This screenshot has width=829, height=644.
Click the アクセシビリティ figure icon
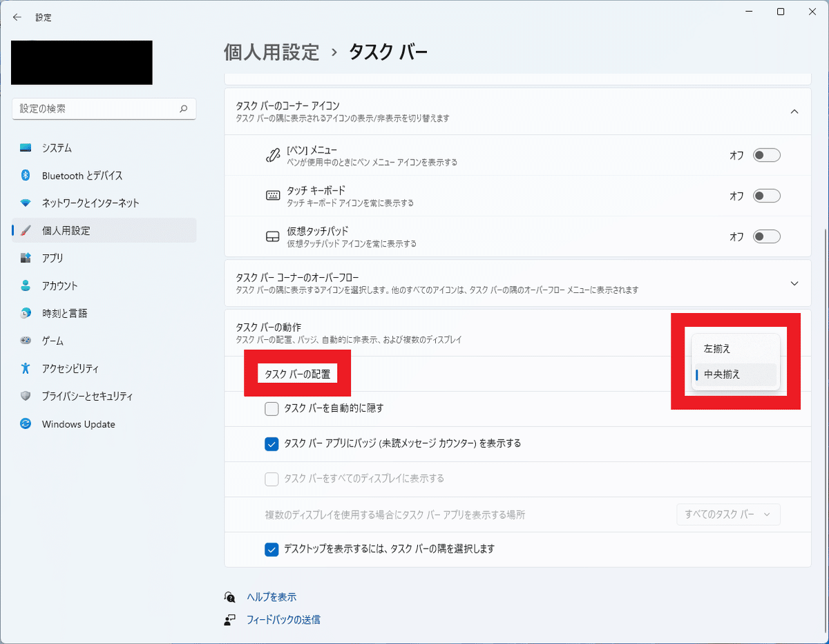26,369
